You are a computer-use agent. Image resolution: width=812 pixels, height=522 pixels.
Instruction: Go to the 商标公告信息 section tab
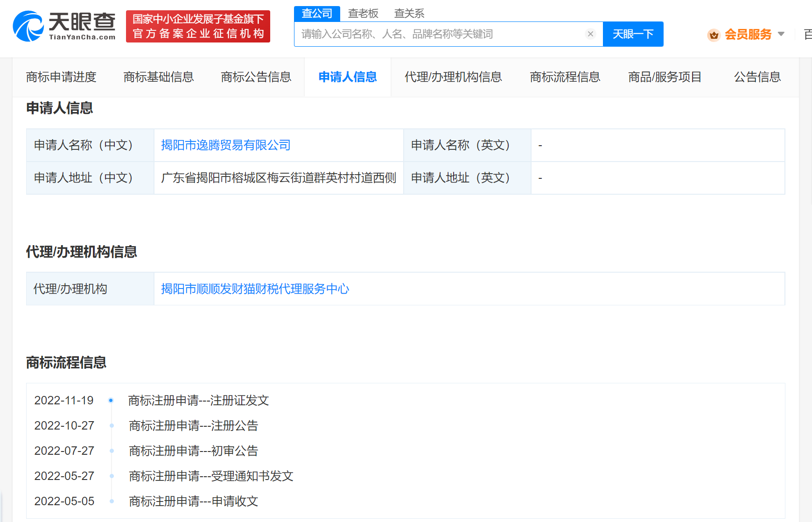click(x=256, y=77)
